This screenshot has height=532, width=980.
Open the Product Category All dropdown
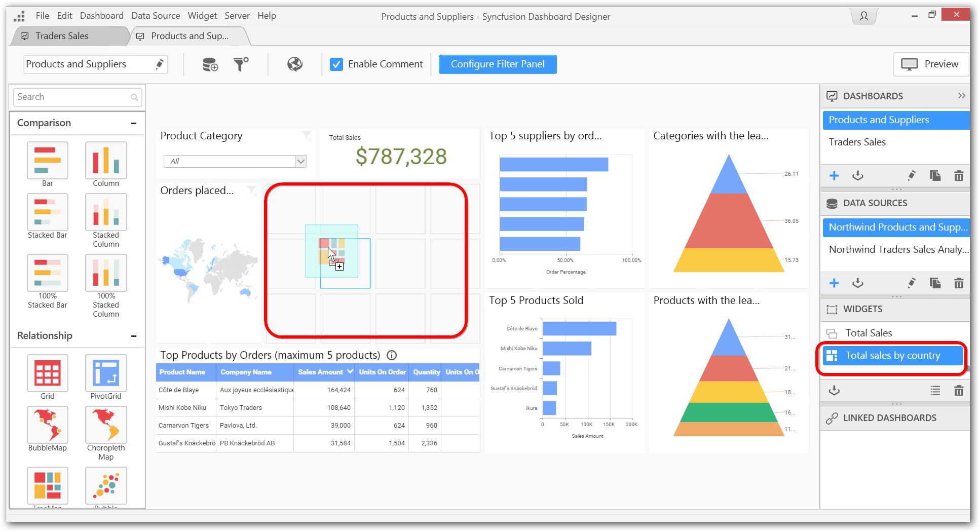[x=300, y=161]
